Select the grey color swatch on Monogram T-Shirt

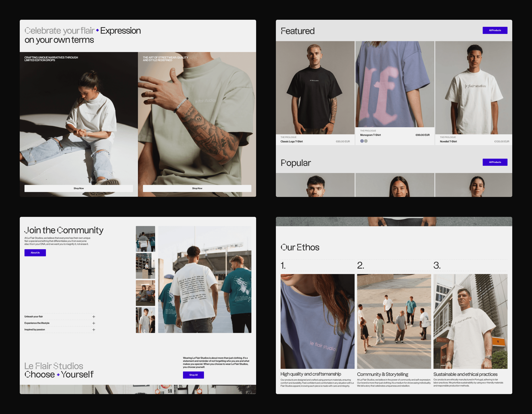pos(366,141)
